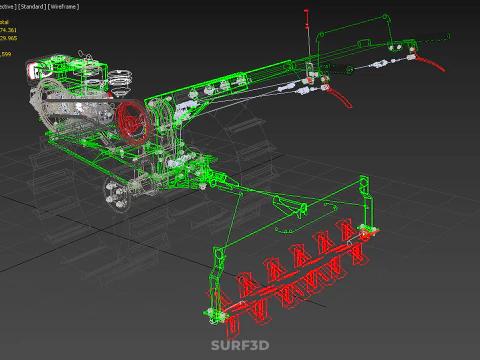Open the [Standard] viewport shading menu
Screen dimensions: 480x360
(32, 7)
